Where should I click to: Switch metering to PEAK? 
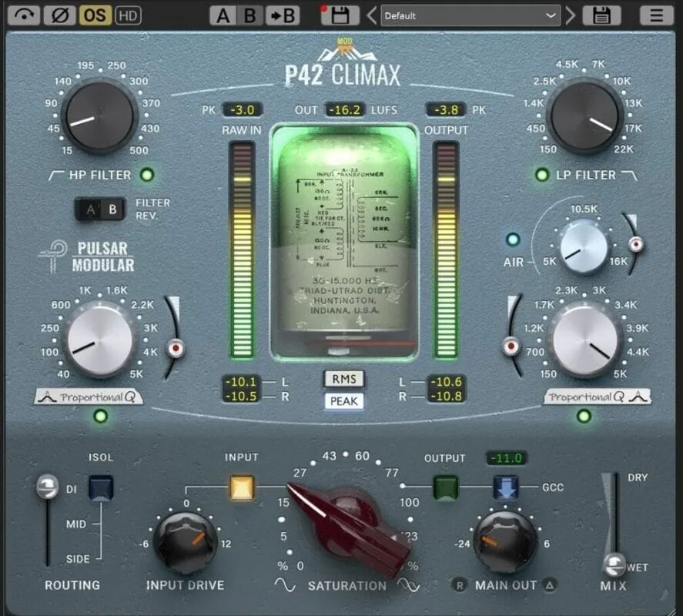click(x=344, y=401)
